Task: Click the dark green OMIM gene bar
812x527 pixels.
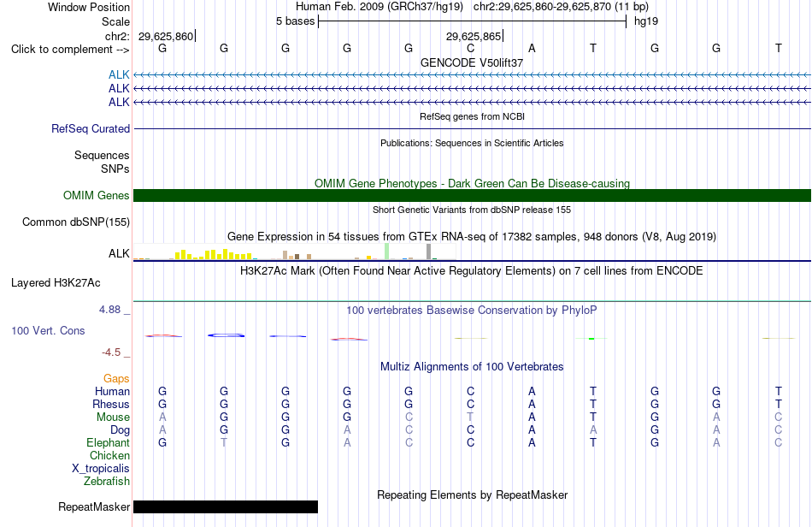Action: pyautogui.click(x=473, y=195)
